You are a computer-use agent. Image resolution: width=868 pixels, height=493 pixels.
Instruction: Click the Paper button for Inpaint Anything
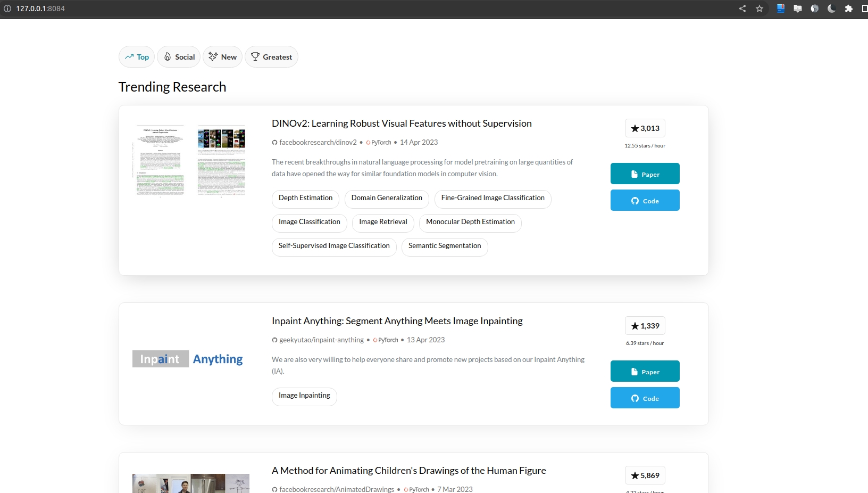point(645,371)
